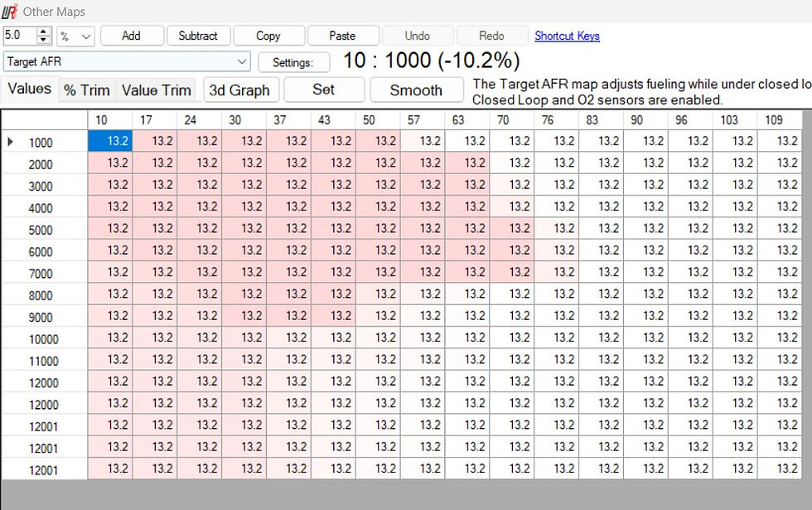This screenshot has width=812, height=510.
Task: Select the 11000 RPM row header
Action: (x=45, y=360)
